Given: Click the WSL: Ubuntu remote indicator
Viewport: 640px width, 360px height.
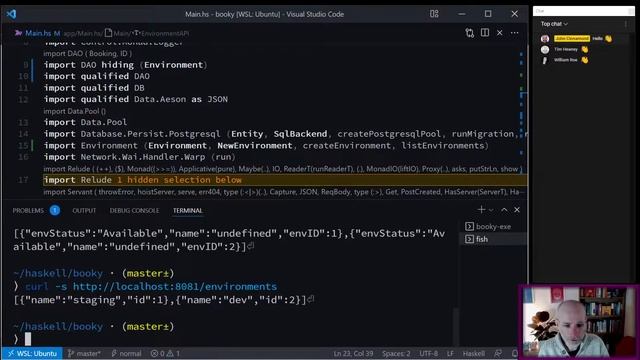Looking at the screenshot, I should (32, 353).
